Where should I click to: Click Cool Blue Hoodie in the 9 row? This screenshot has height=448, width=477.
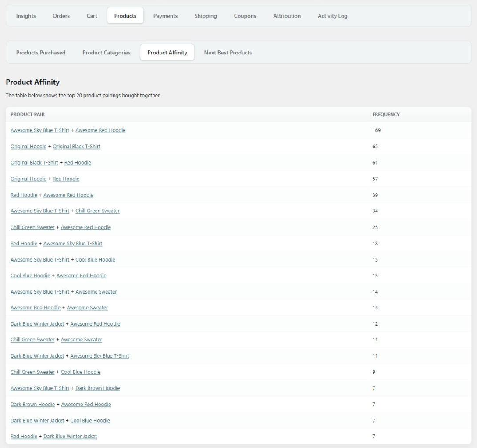(x=81, y=372)
